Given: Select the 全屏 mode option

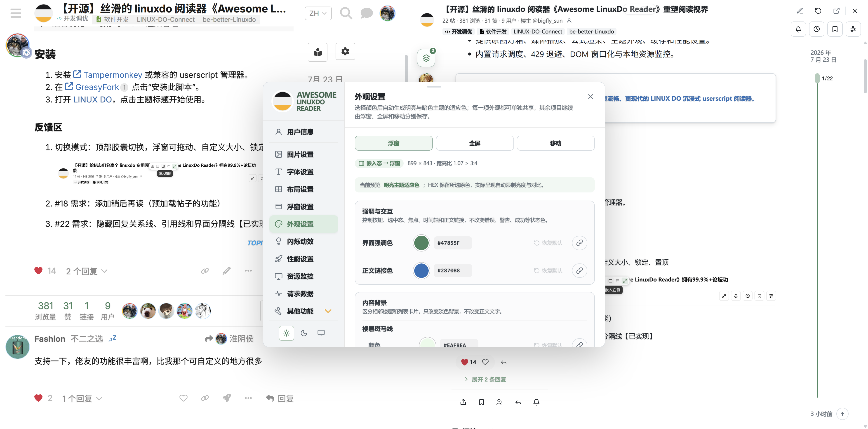Looking at the screenshot, I should tap(475, 143).
